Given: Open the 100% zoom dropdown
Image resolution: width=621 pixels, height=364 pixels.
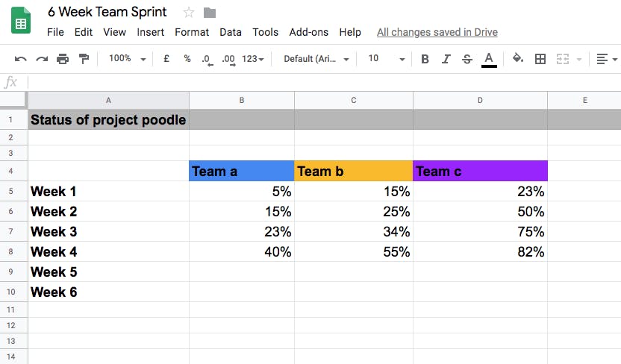Looking at the screenshot, I should point(128,59).
